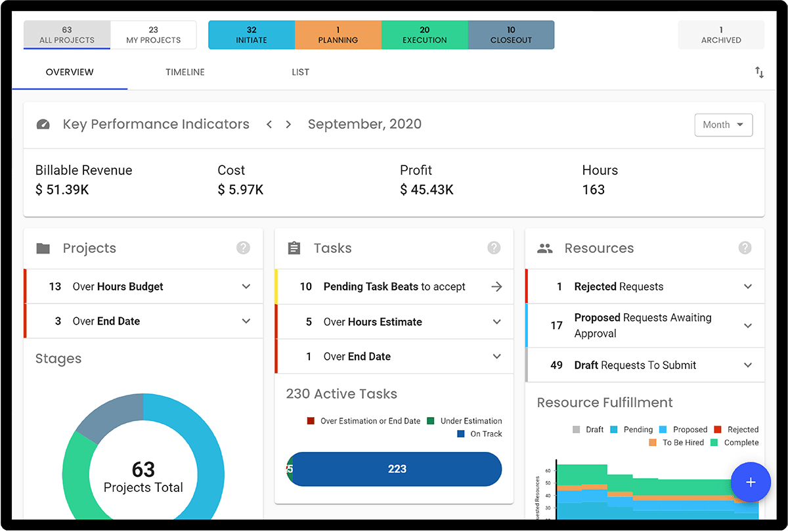This screenshot has height=532, width=788.
Task: Expand projects Over End Date row
Action: click(144, 321)
